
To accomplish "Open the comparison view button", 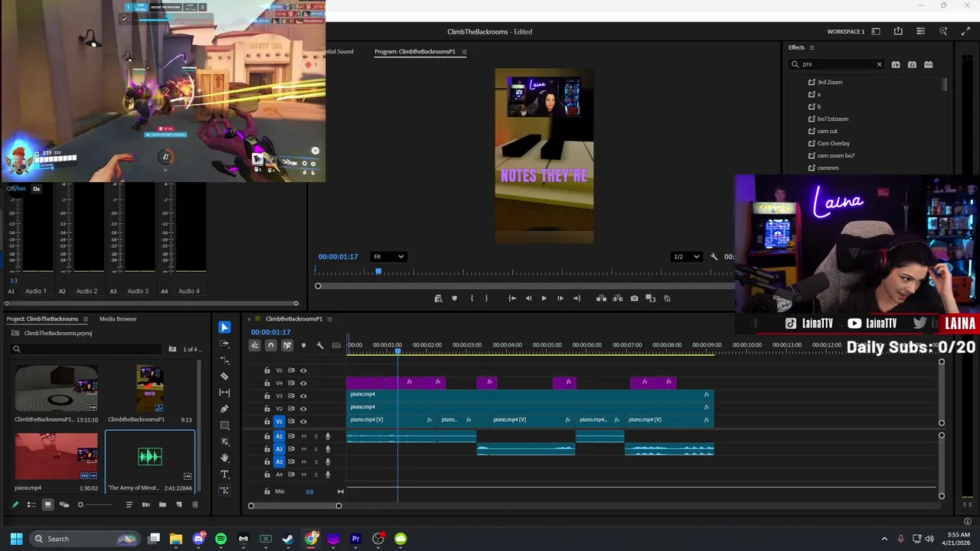I will [x=650, y=298].
